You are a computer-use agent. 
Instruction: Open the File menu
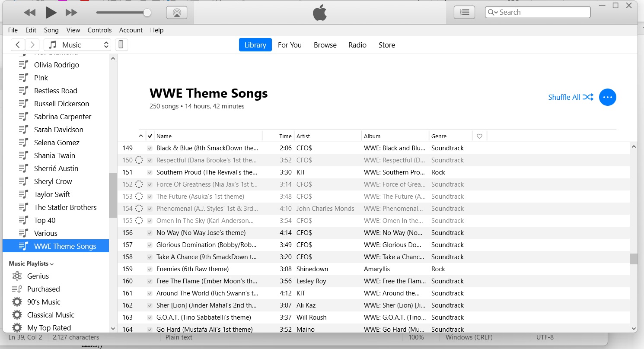[x=13, y=30]
